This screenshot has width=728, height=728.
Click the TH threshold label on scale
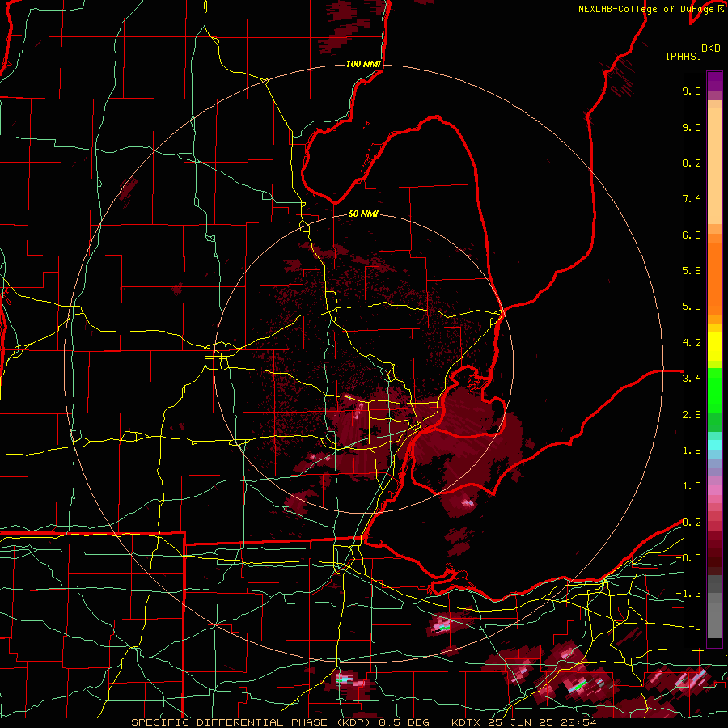pyautogui.click(x=695, y=630)
